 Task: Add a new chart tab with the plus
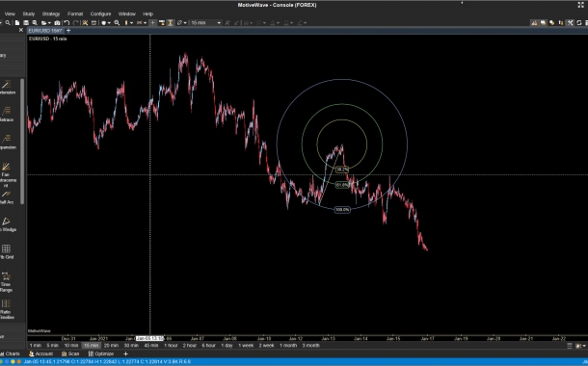point(68,31)
